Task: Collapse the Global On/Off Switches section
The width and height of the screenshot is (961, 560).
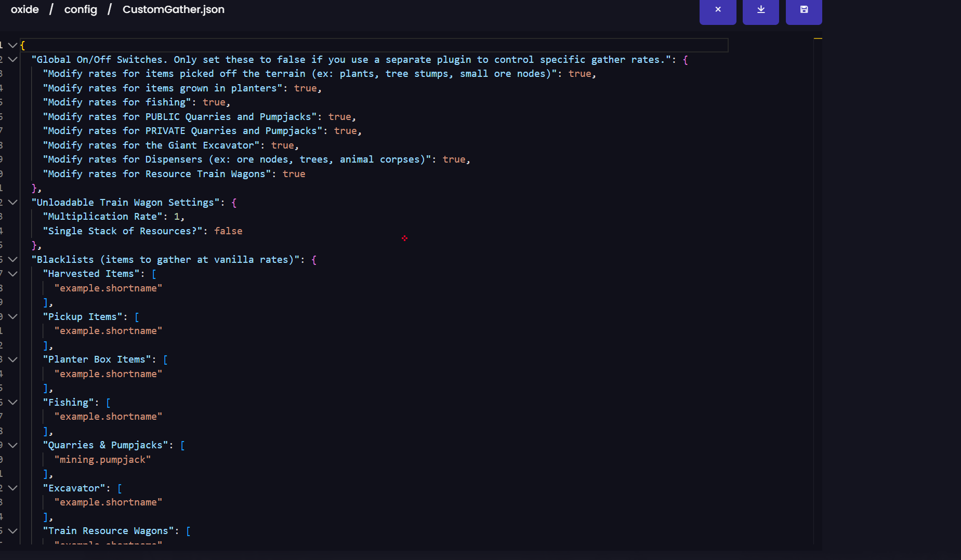Action: tap(12, 60)
